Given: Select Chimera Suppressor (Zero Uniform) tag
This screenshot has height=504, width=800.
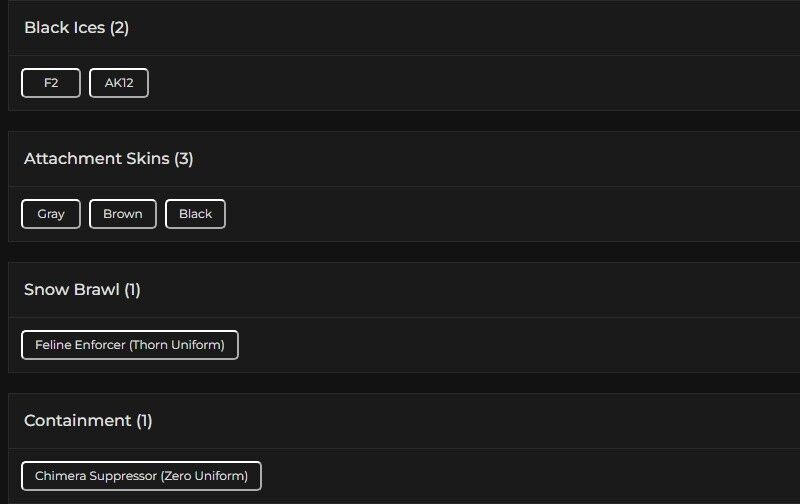Looking at the screenshot, I should point(141,476).
